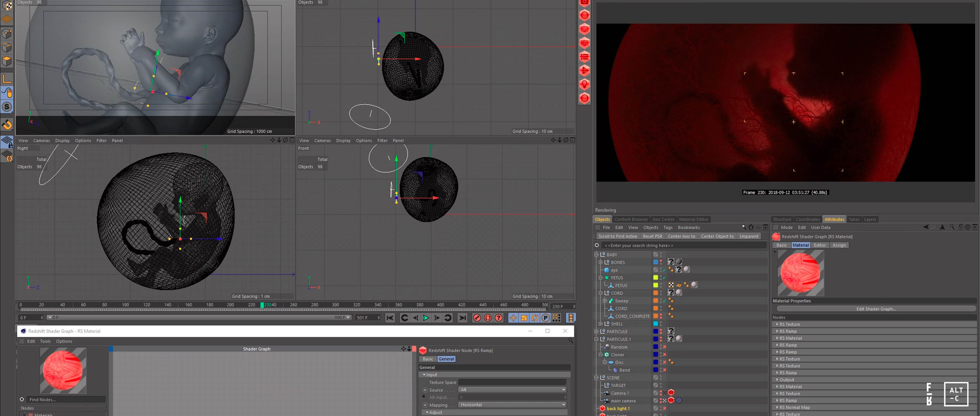
Task: Collapse the BABY null tree
Action: pos(596,254)
